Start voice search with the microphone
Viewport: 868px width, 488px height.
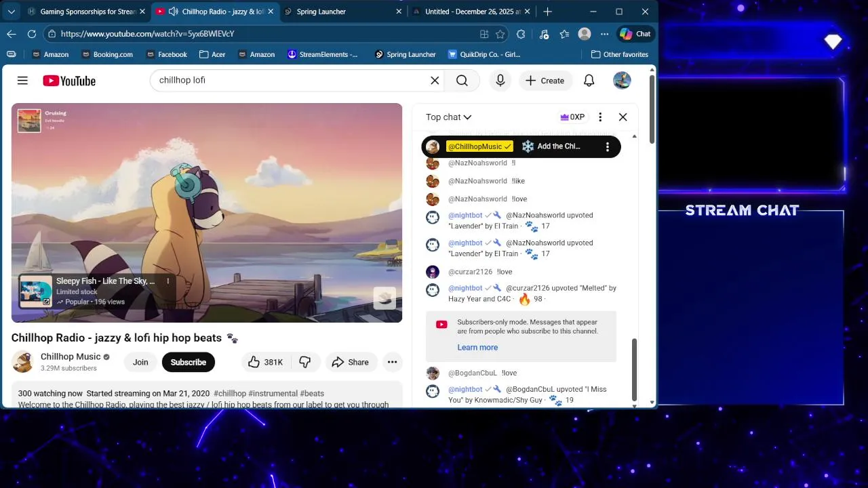tap(500, 81)
